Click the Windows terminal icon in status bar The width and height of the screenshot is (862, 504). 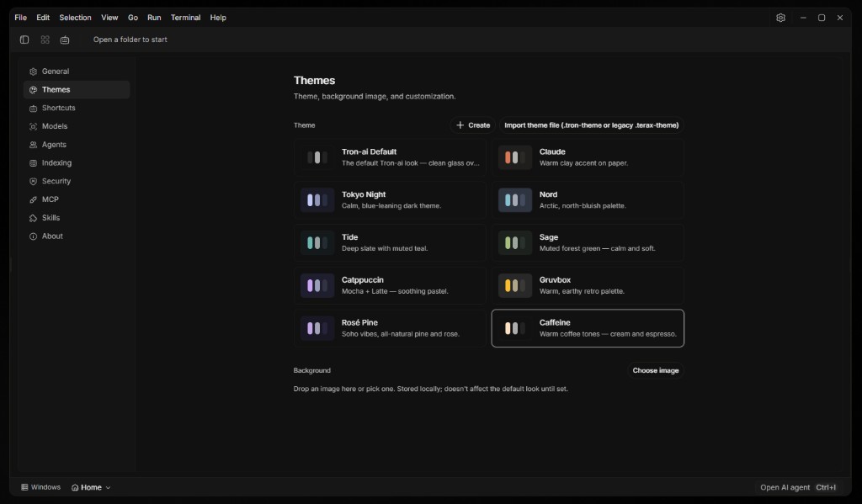coord(24,487)
